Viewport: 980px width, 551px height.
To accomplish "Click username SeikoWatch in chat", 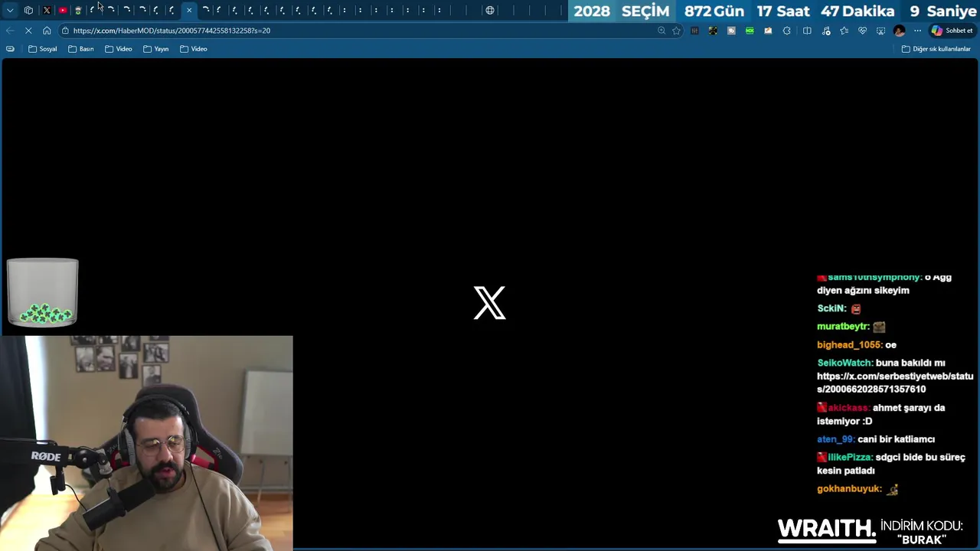I will (844, 363).
